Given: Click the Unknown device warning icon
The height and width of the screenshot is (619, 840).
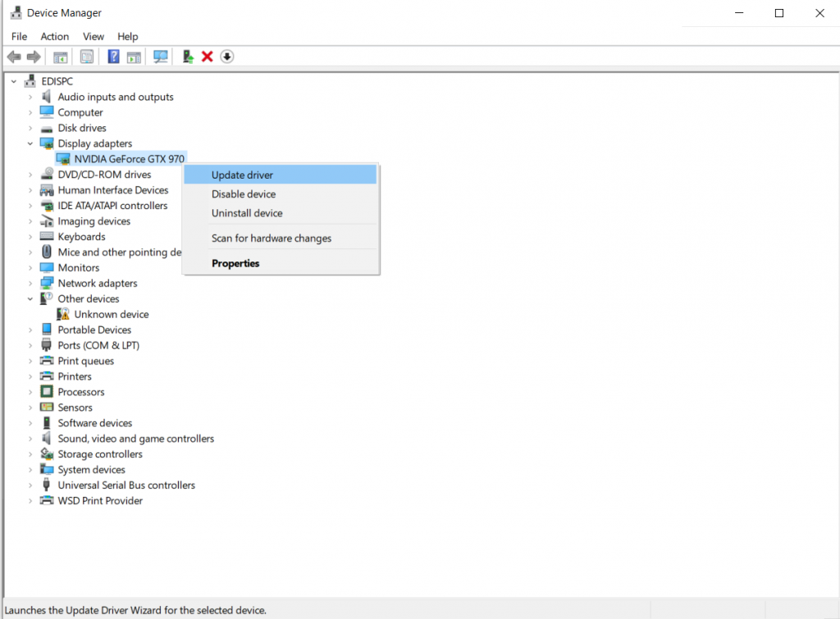Looking at the screenshot, I should point(63,314).
